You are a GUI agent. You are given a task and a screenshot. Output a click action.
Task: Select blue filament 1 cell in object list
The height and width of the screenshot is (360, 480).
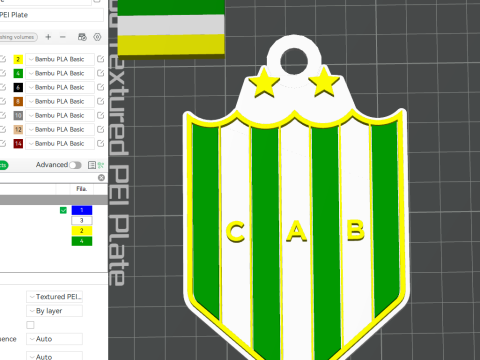[82, 210]
